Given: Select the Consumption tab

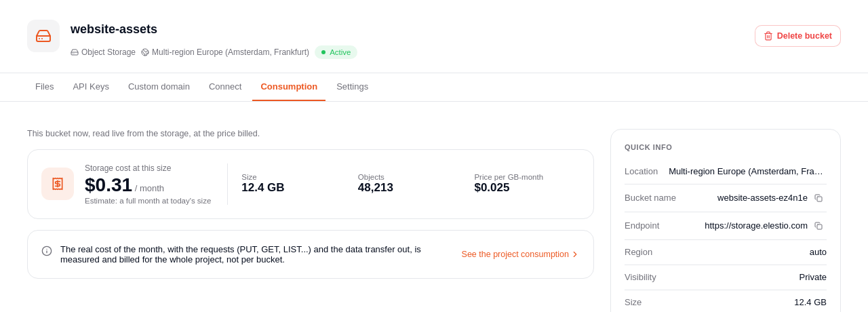Looking at the screenshot, I should point(289,87).
